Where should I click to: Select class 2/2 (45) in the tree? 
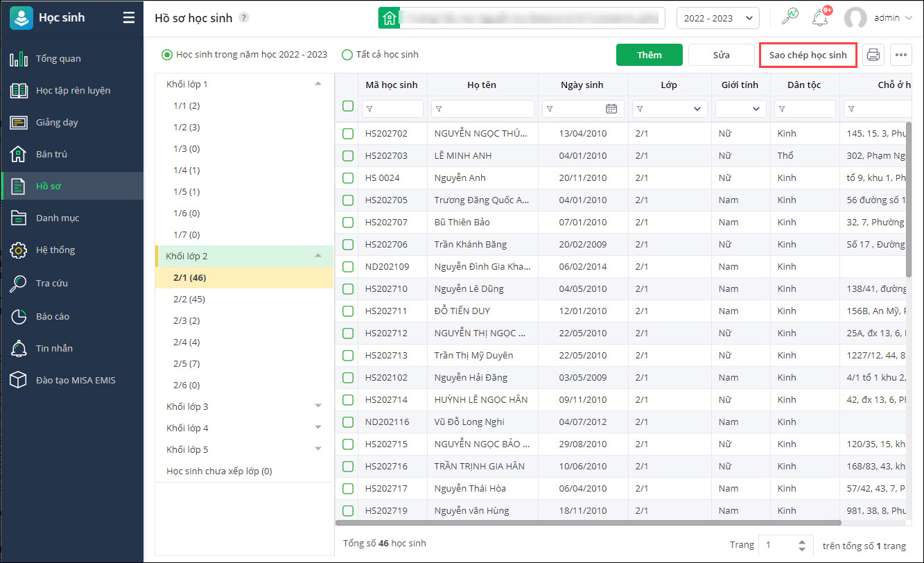[x=189, y=300]
